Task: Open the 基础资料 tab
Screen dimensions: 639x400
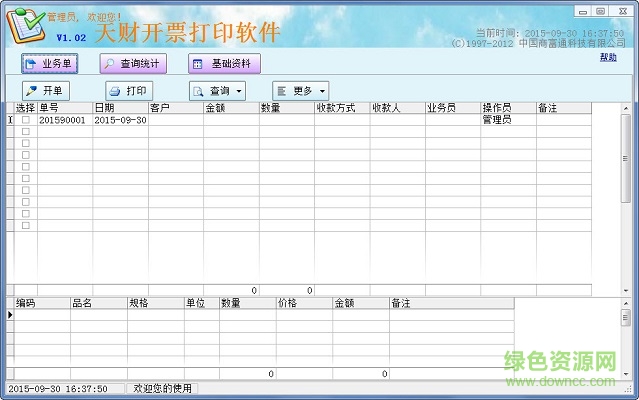Action: [x=224, y=64]
